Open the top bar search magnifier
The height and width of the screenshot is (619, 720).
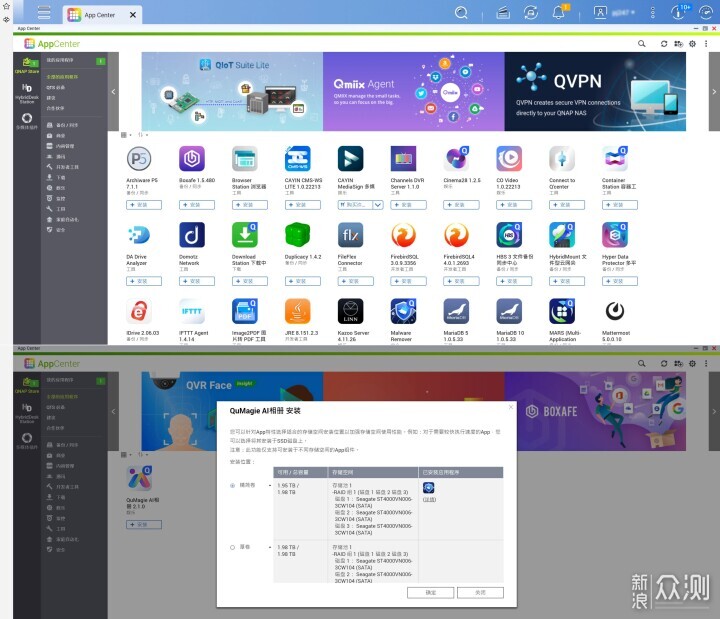point(461,13)
